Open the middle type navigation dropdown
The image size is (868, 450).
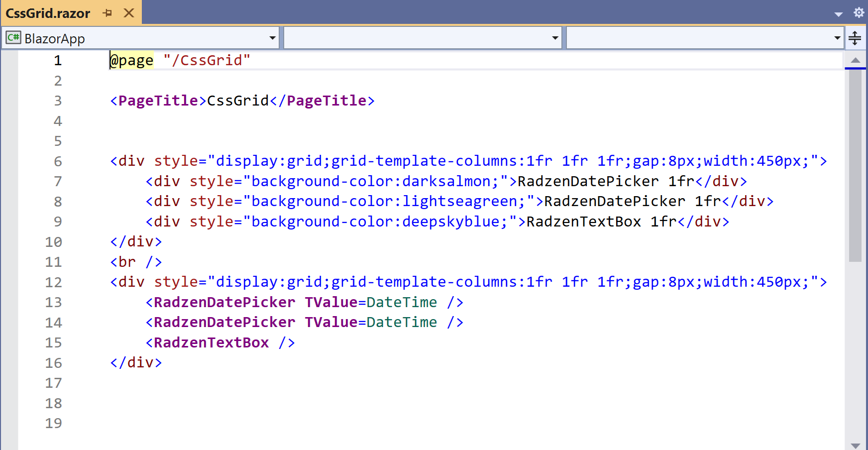pos(554,38)
